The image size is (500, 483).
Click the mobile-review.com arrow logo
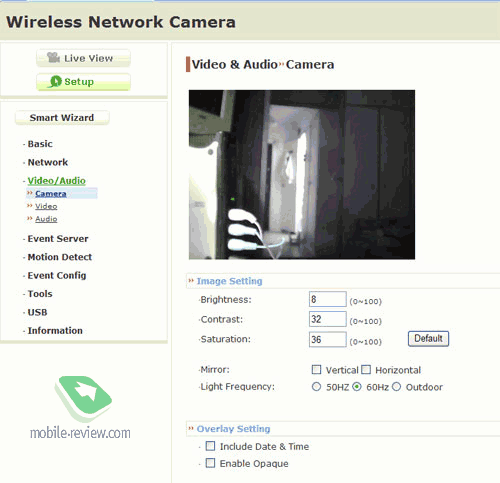point(83,399)
